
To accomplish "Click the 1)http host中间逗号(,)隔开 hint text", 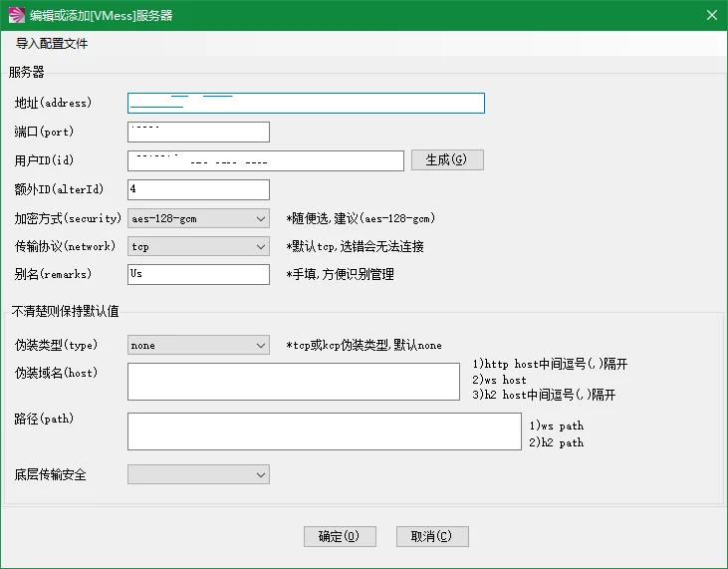I will tap(550, 364).
